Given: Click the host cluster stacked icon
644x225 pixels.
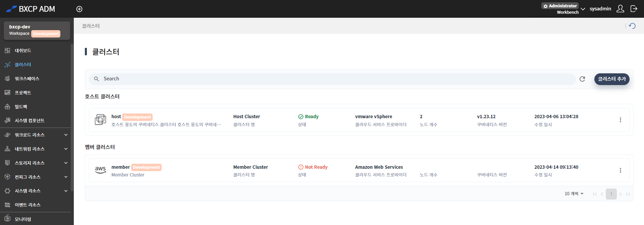Looking at the screenshot, I should pyautogui.click(x=100, y=120).
